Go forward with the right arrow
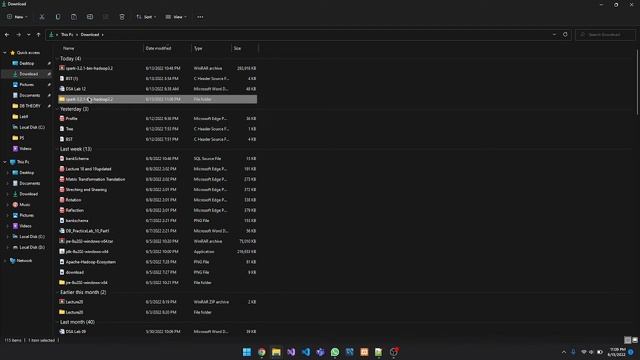This screenshot has height=360, width=640. click(18, 35)
